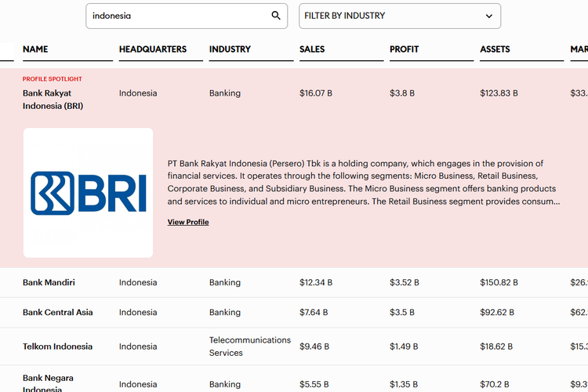Sort by Industry column header
This screenshot has height=392, width=588.
(230, 49)
